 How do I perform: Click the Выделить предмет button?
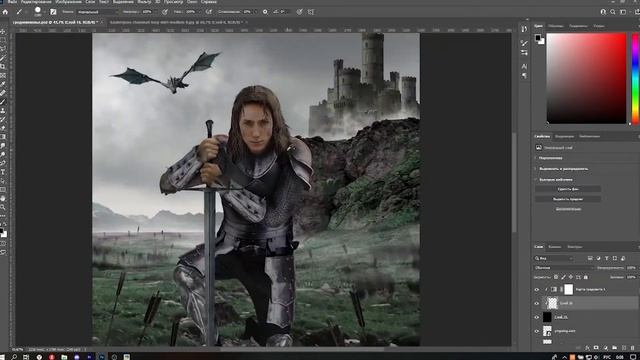point(568,199)
